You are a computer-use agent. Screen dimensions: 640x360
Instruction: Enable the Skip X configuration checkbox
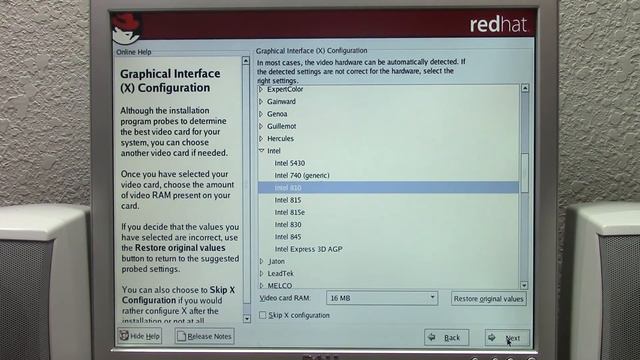click(262, 315)
